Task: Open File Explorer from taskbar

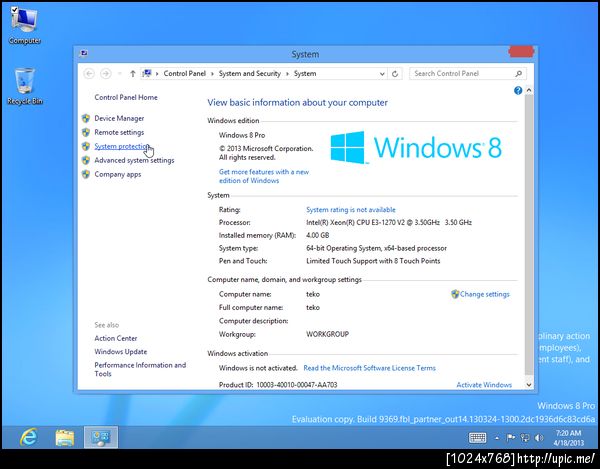Action: coord(65,437)
